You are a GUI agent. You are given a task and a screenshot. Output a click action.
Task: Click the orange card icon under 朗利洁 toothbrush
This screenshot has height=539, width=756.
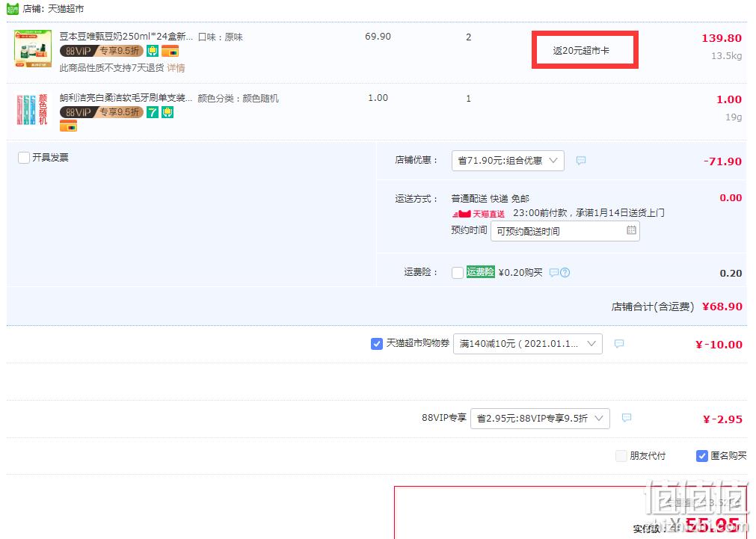pyautogui.click(x=69, y=126)
